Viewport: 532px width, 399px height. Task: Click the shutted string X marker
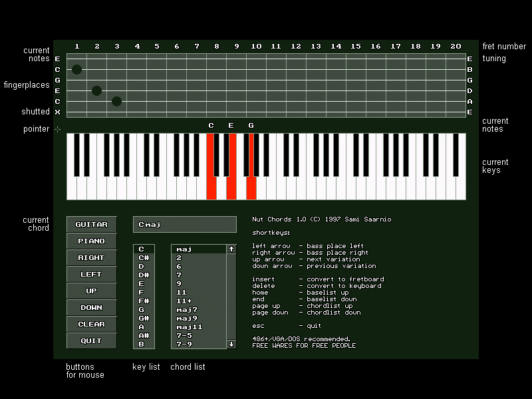click(58, 112)
